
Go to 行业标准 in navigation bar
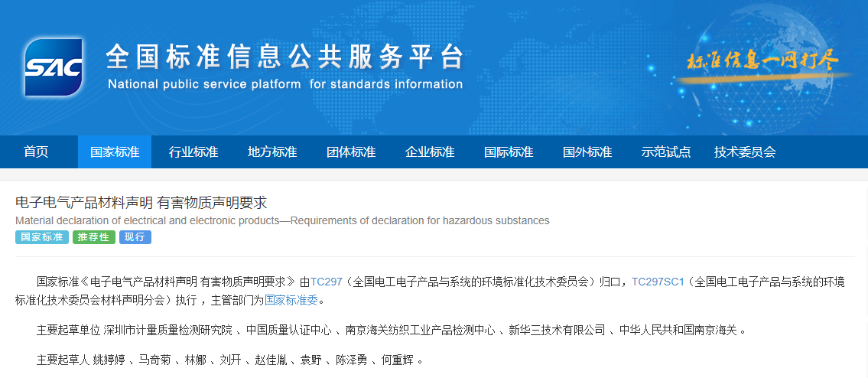(x=193, y=152)
